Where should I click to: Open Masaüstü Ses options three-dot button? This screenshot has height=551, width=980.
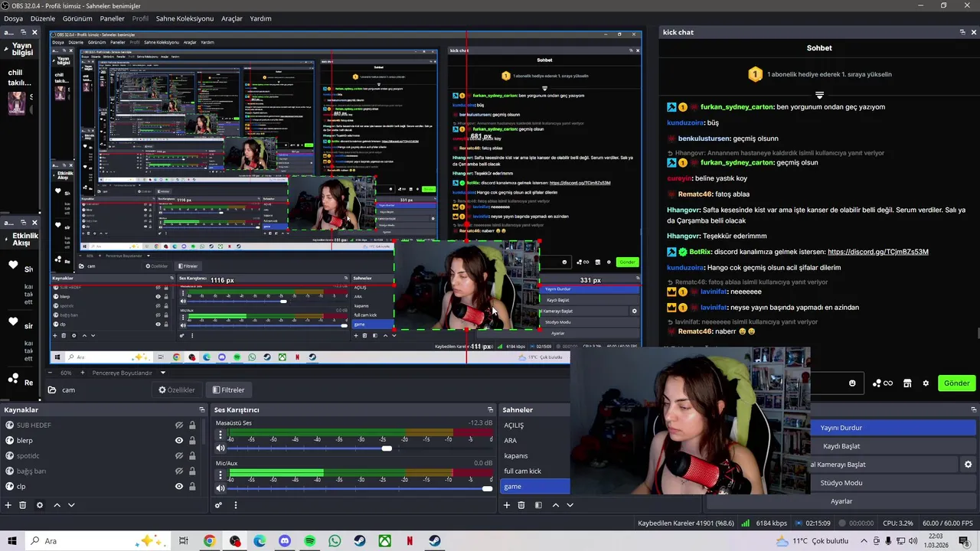(x=220, y=435)
